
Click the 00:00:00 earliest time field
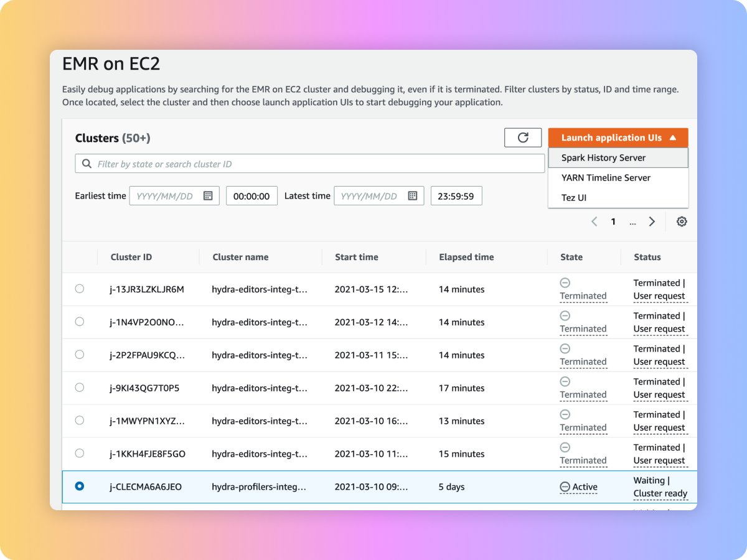coord(251,195)
